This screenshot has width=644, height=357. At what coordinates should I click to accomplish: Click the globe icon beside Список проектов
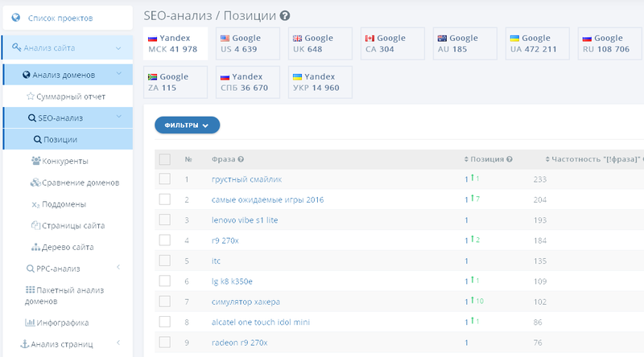16,18
